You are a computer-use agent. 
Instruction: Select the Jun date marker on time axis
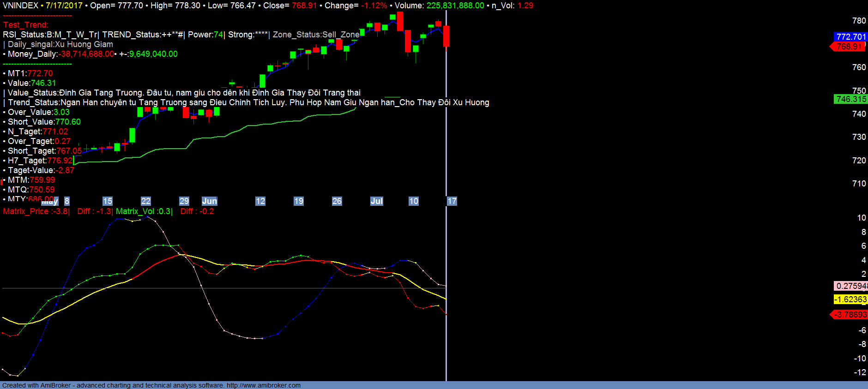click(209, 201)
